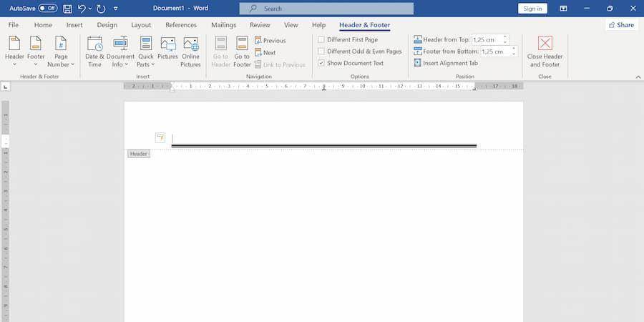Switch to the References tab

point(181,25)
